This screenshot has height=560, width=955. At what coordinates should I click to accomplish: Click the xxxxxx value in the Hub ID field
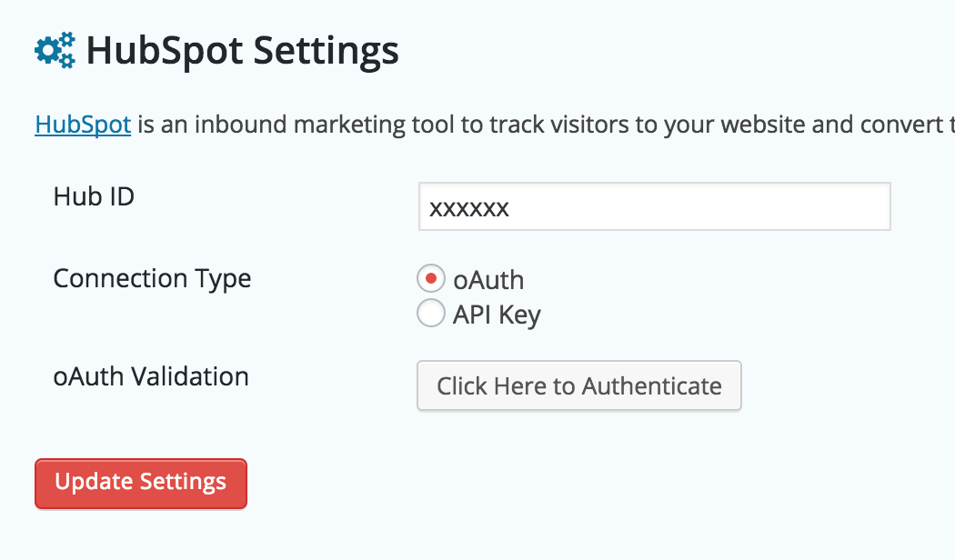(469, 208)
